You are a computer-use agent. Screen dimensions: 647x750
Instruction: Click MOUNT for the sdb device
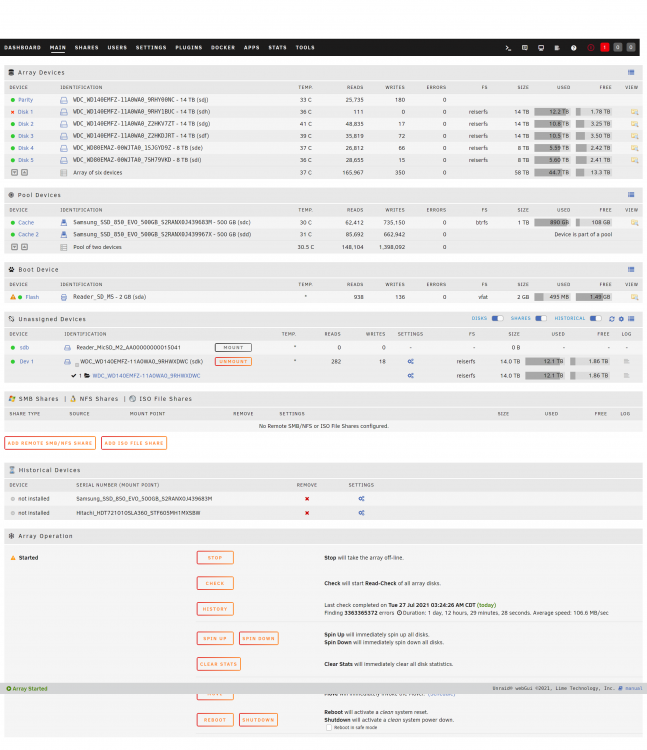coord(233,348)
